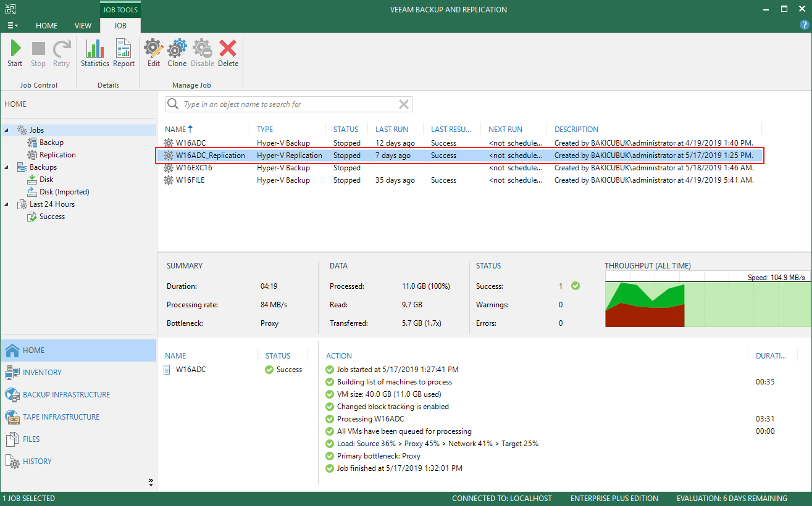Select Success under Last 24 Hours
Viewport: 812px width, 506px height.
click(52, 217)
